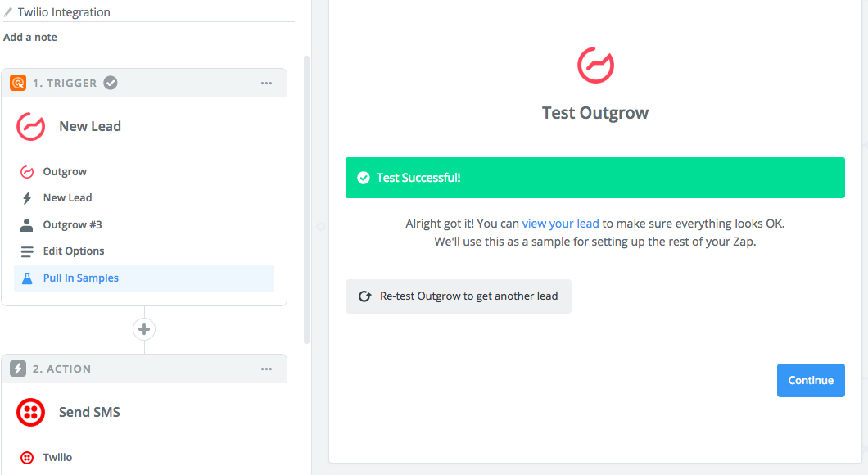Click the lightning bolt New Lead icon
The width and height of the screenshot is (868, 475).
coord(26,197)
